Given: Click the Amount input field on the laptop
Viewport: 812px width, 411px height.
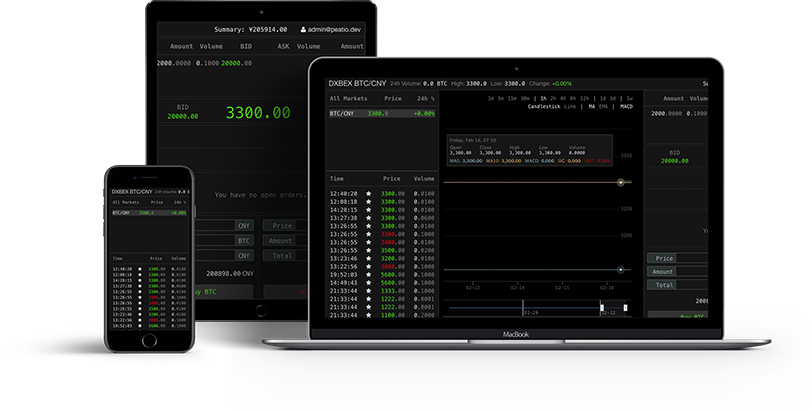Looking at the screenshot, I should [692, 271].
